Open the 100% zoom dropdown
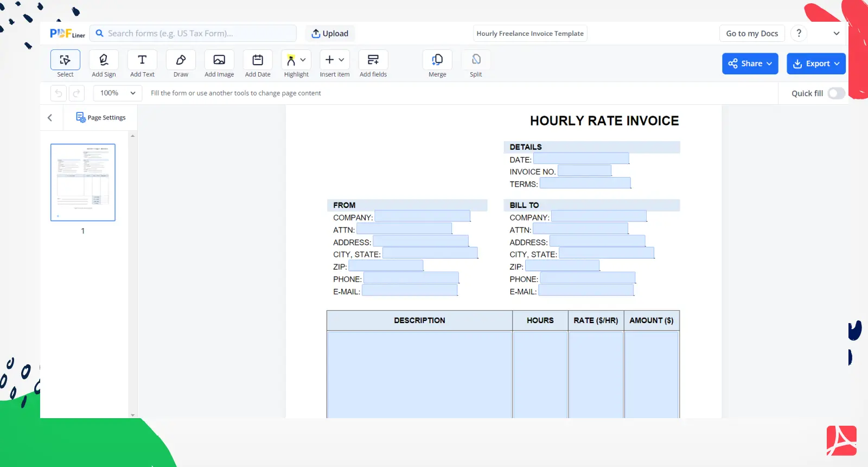This screenshot has width=868, height=467. point(118,93)
